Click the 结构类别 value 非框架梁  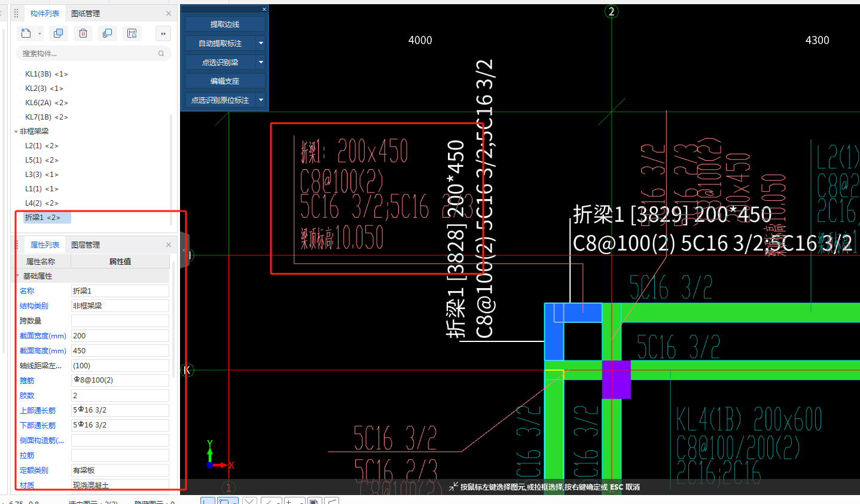(x=120, y=306)
